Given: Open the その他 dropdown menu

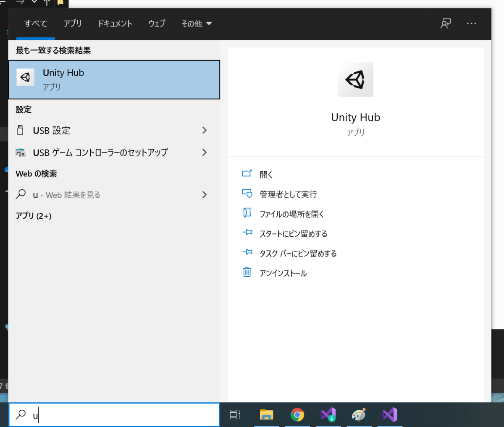Looking at the screenshot, I should (x=196, y=24).
